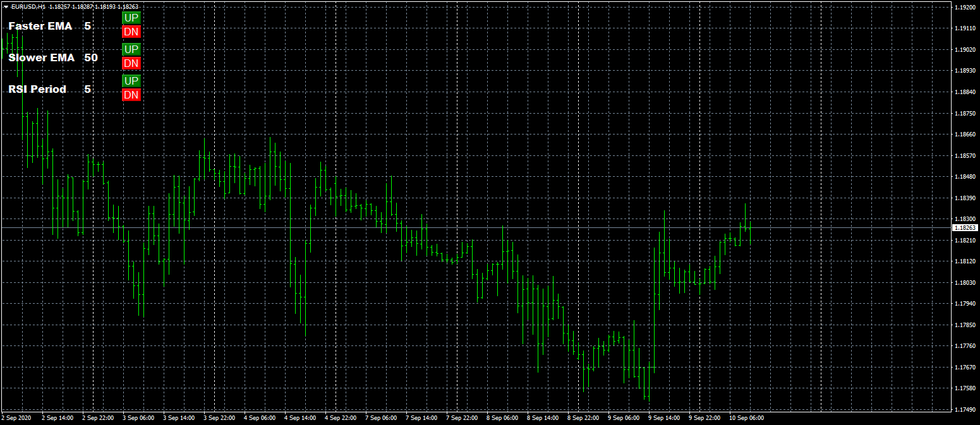Click the 4 Sep 22:00 time label
980x425 pixels.
click(x=340, y=417)
